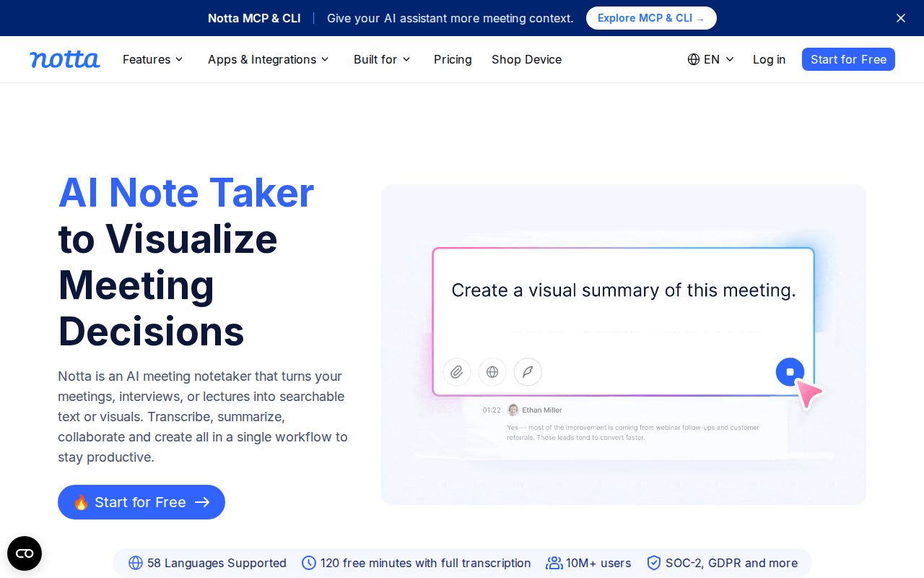Open the Shop Device page
Viewport: 924px width, 578px height.
point(526,59)
